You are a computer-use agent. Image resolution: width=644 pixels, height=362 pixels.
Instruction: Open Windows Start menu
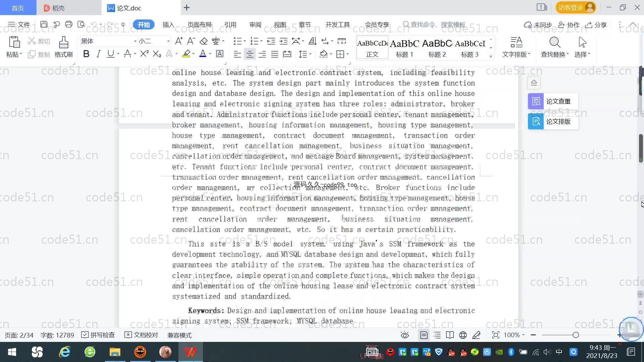point(12,352)
